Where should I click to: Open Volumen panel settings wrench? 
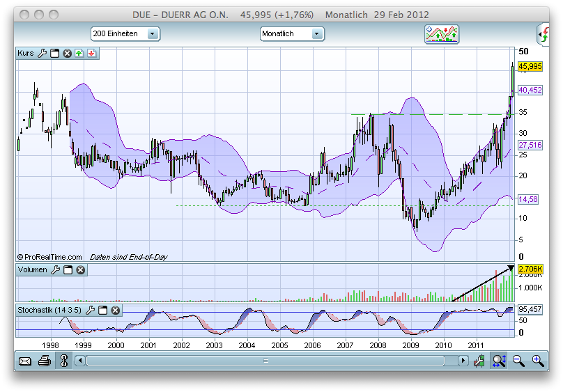55,269
